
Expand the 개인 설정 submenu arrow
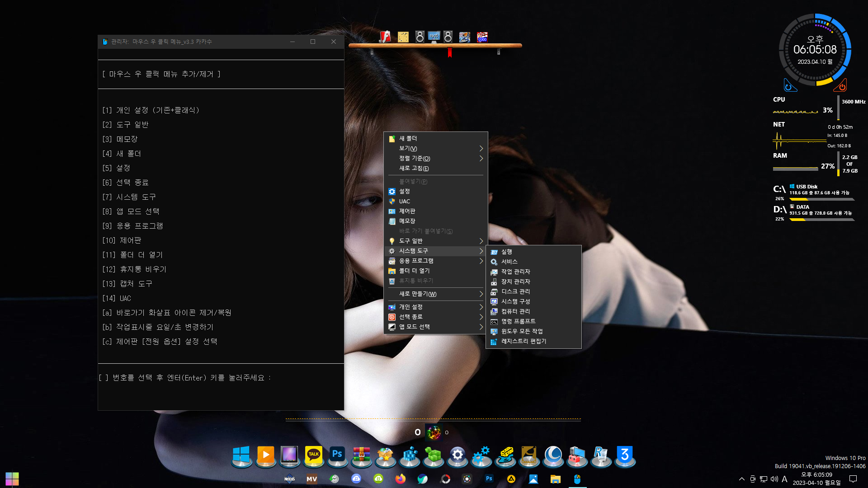481,307
